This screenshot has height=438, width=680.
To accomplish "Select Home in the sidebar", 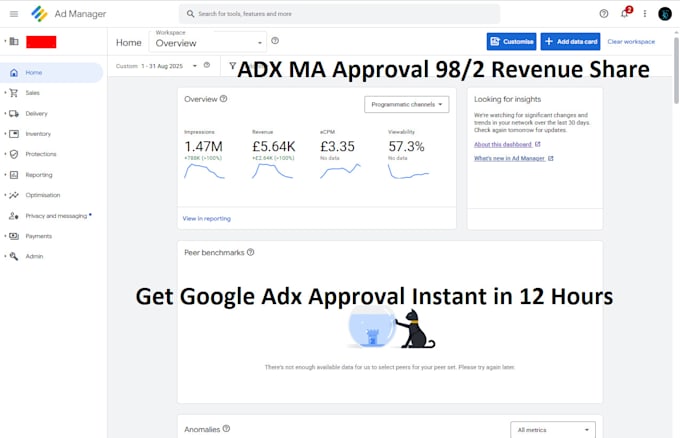I will 52,72.
